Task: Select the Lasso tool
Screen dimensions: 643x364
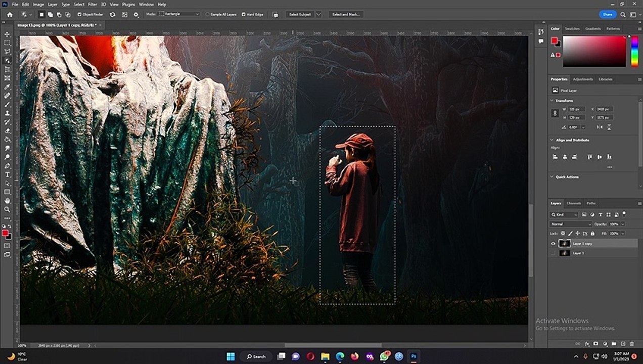Action: click(7, 52)
